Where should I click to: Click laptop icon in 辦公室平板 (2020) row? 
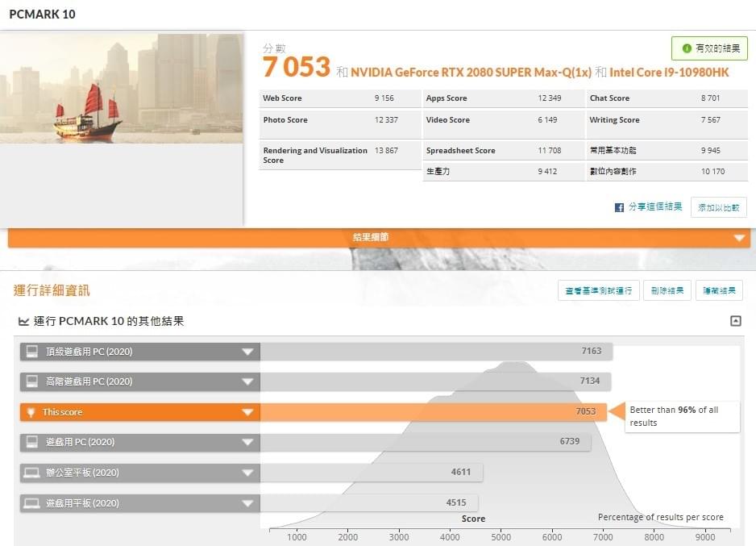[31, 473]
